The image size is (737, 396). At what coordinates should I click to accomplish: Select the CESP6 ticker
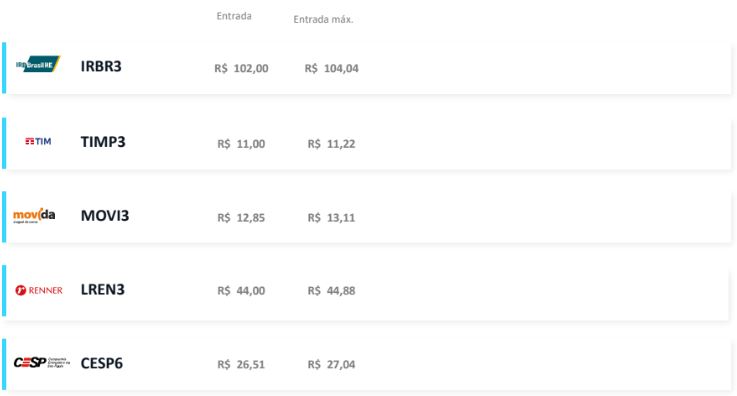[102, 363]
